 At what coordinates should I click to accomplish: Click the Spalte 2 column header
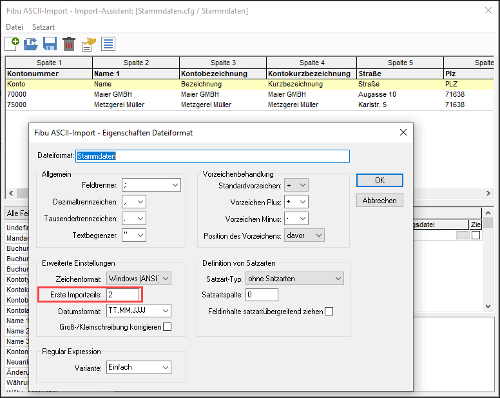point(136,62)
